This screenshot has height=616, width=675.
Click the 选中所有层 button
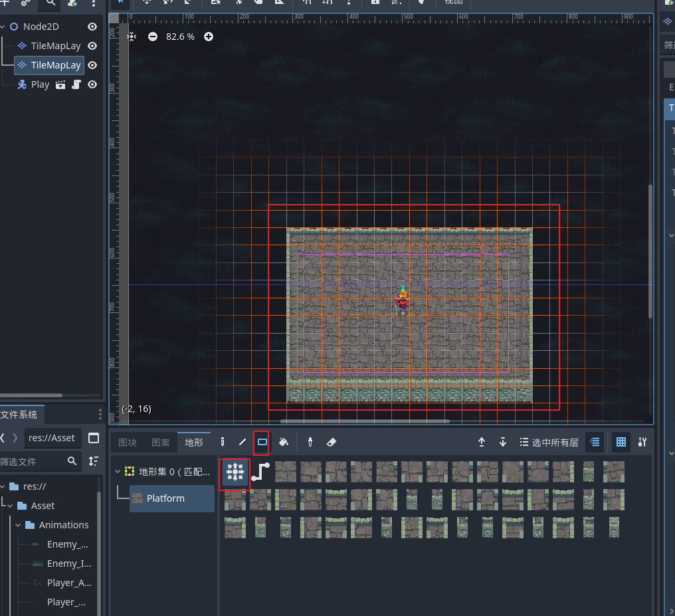pos(549,443)
